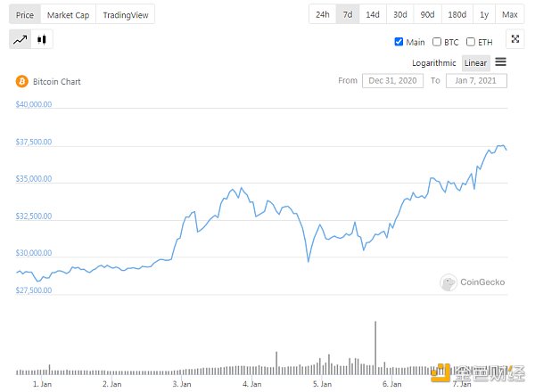Show the Max time range
Screen dimensions: 535x392
tap(509, 15)
